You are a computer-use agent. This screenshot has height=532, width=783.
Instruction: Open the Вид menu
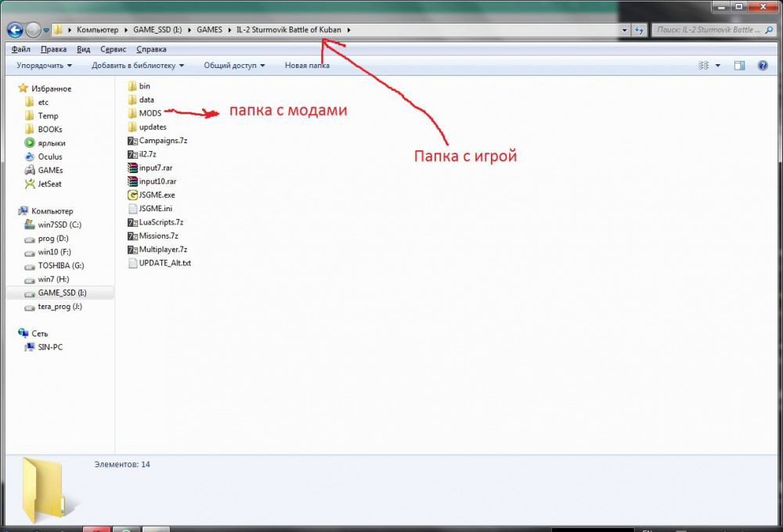click(x=84, y=49)
